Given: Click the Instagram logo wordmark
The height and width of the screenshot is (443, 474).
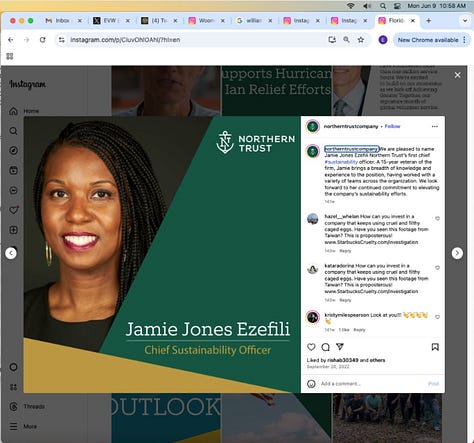Looking at the screenshot, I should (27, 84).
